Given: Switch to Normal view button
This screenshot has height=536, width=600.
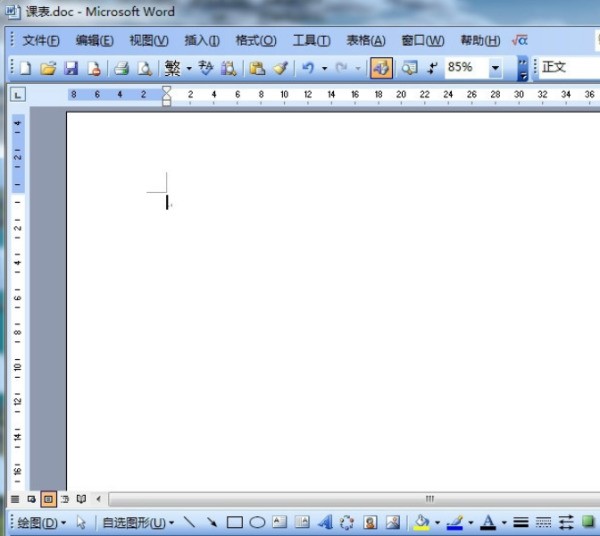Looking at the screenshot, I should point(15,498).
